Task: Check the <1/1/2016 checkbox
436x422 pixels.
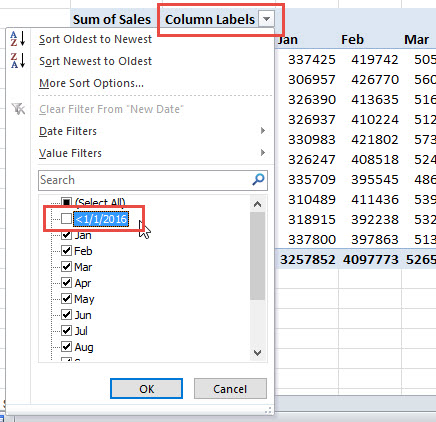Action: click(66, 219)
